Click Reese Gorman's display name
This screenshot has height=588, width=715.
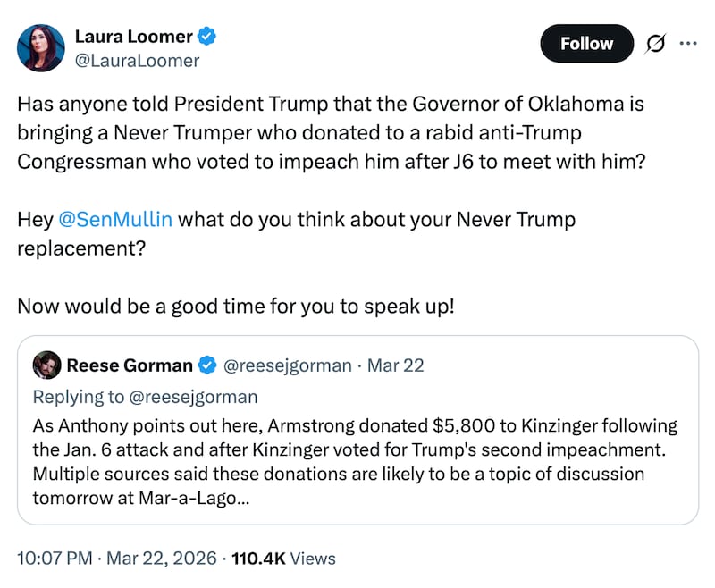pos(129,365)
